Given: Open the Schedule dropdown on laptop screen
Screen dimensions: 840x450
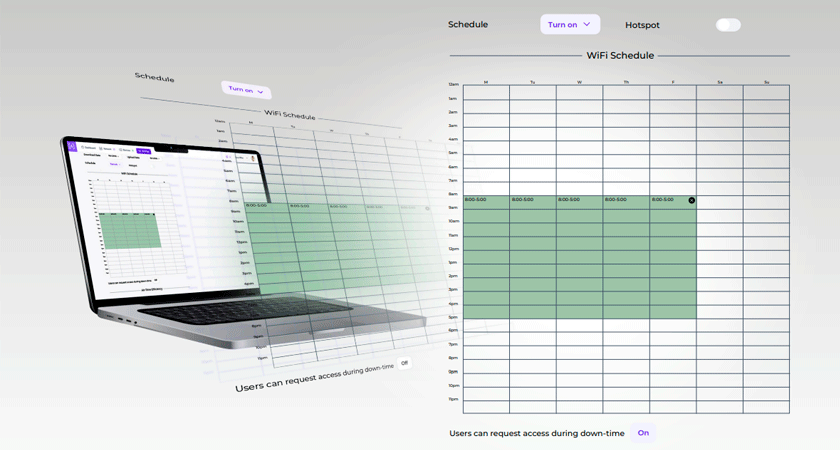Looking at the screenshot, I should point(115,163).
